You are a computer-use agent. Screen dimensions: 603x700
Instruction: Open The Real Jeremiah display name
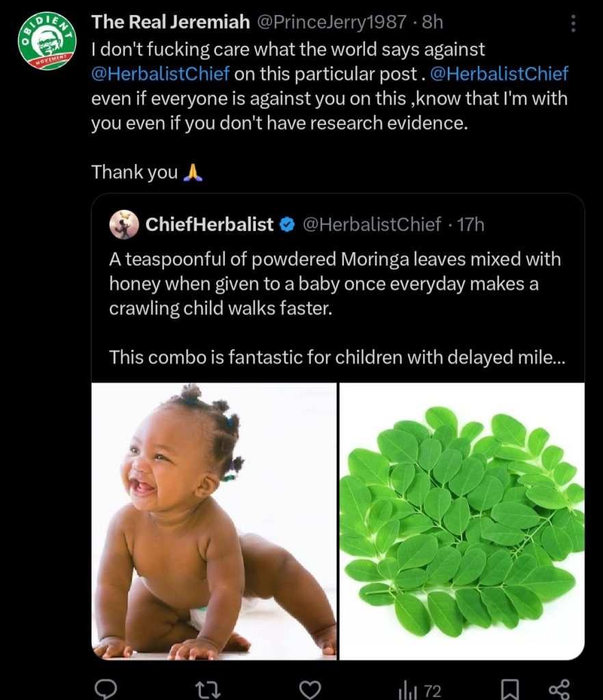[x=170, y=22]
